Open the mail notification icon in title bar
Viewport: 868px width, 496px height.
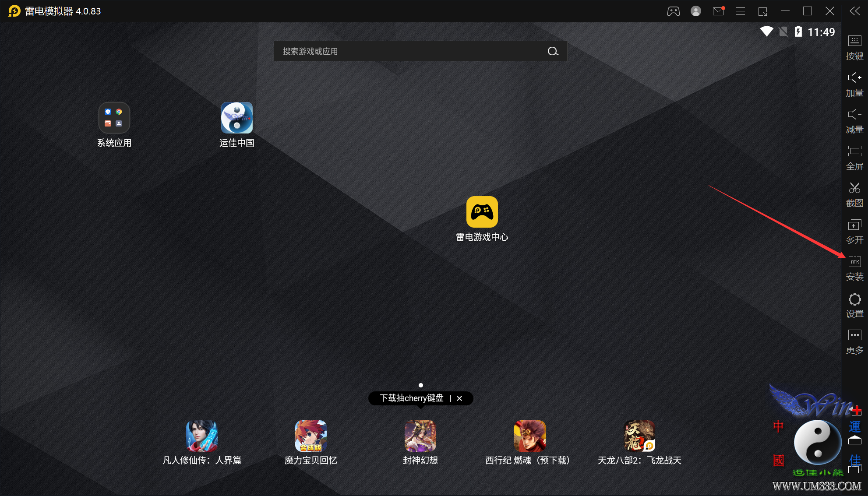(x=718, y=11)
